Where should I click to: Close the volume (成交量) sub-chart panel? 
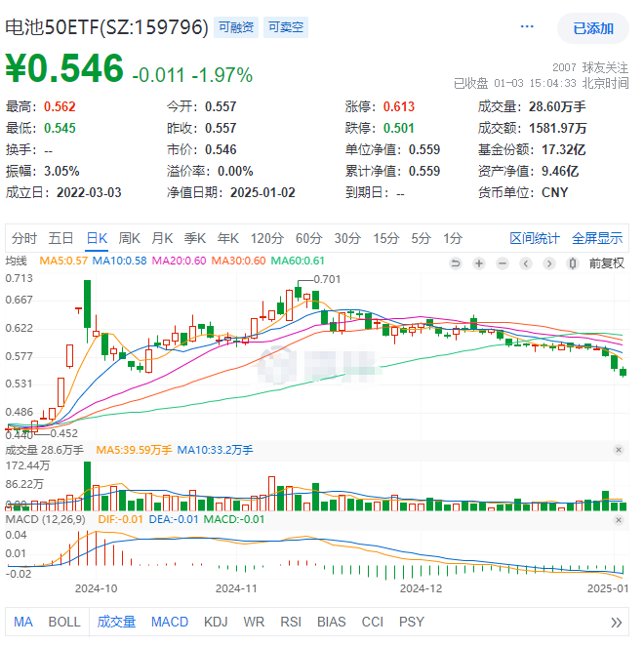tap(618, 450)
